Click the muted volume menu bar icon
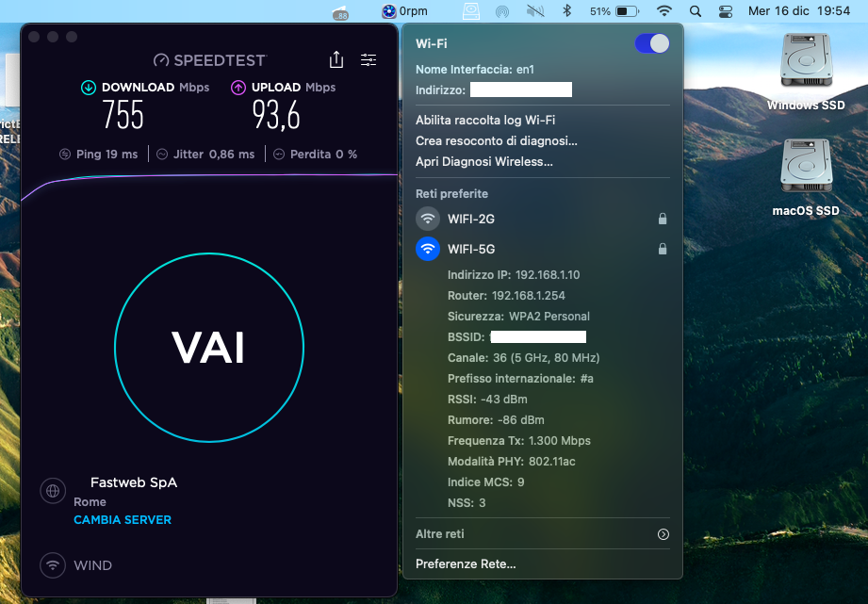The image size is (868, 604). [x=535, y=11]
